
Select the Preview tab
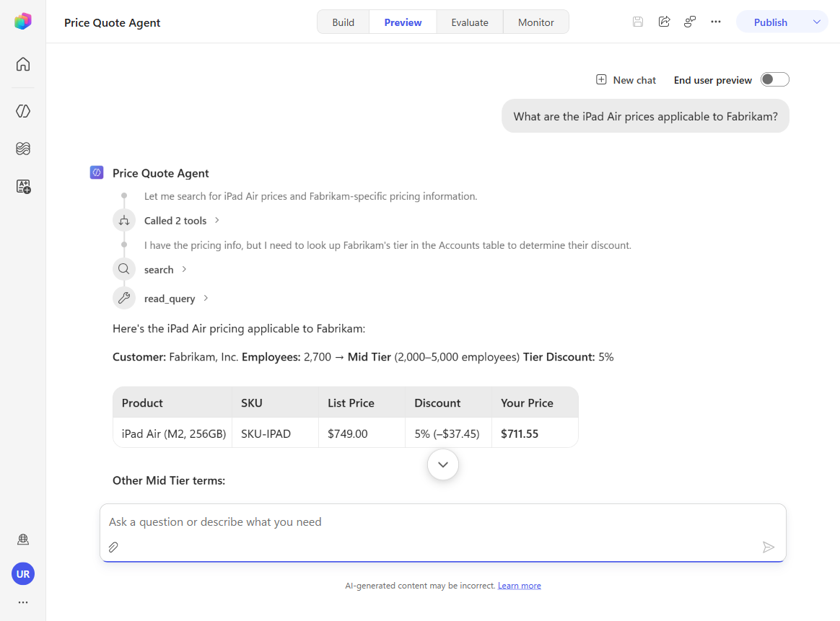click(403, 22)
